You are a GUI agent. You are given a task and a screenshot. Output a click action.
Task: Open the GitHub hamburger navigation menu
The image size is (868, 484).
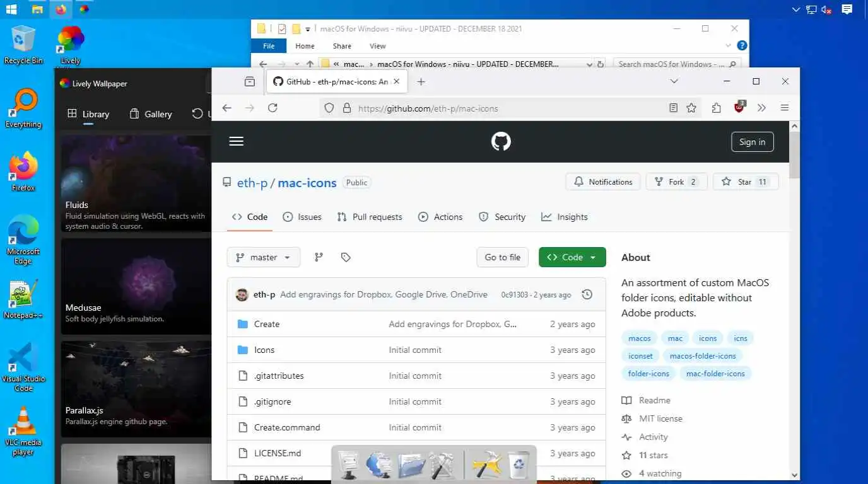pyautogui.click(x=237, y=141)
